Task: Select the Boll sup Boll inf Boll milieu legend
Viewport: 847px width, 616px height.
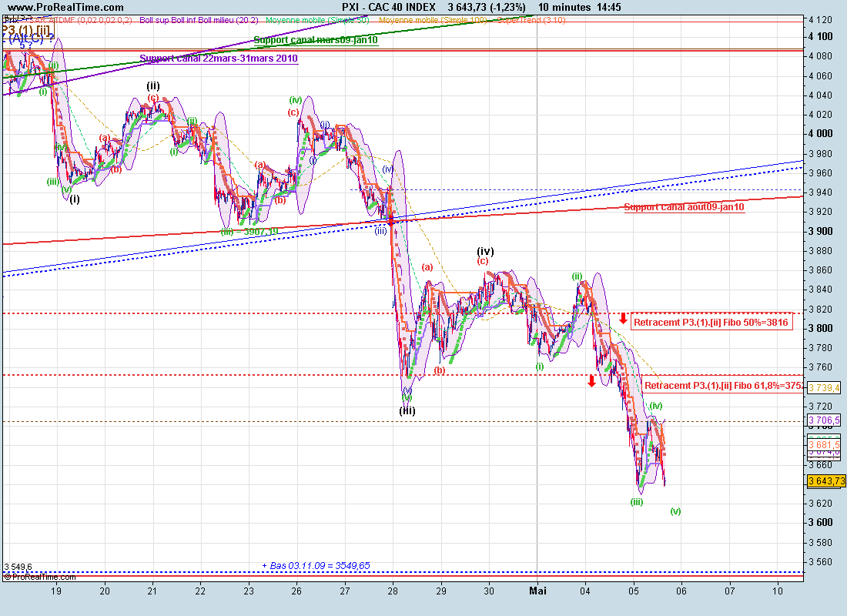Action: (199, 20)
